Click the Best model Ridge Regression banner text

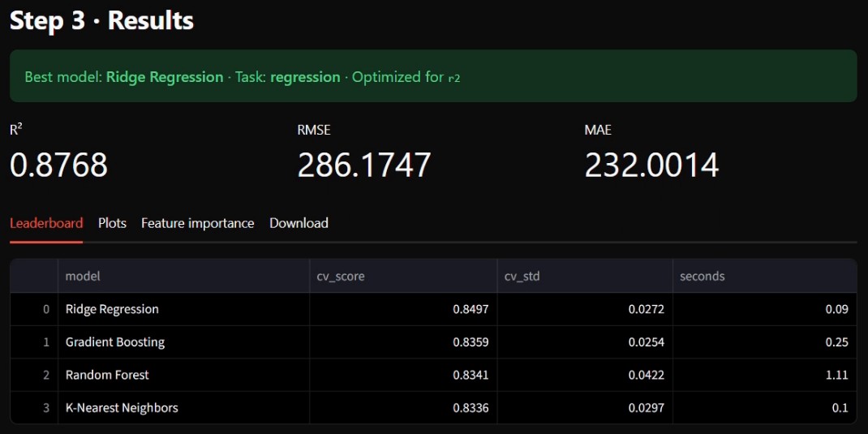[124, 77]
